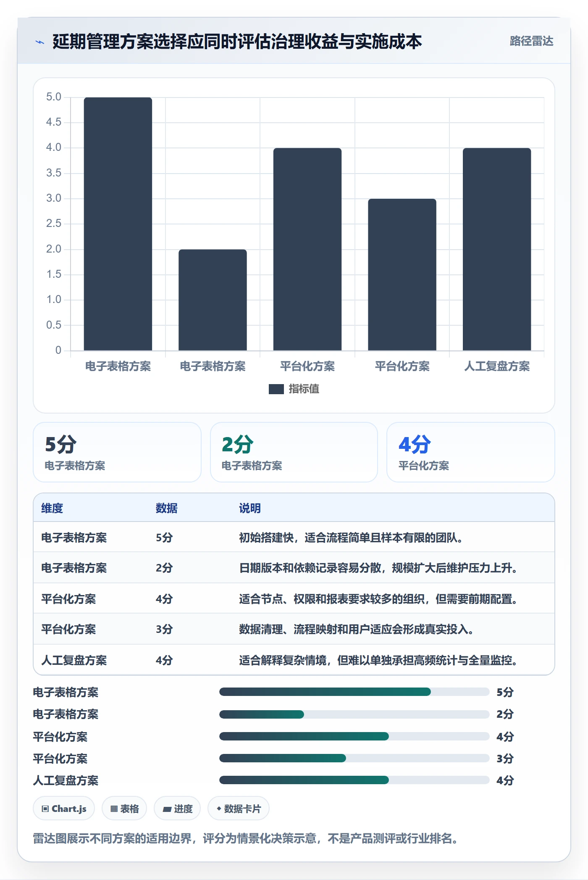Select the 5分 电子表格方案 stat card
The height and width of the screenshot is (880, 588).
tap(117, 452)
